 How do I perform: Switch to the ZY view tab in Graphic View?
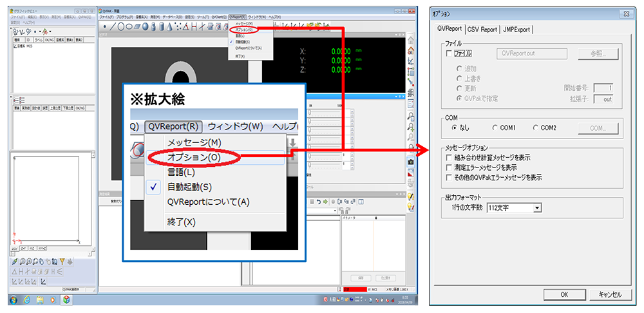point(24,248)
